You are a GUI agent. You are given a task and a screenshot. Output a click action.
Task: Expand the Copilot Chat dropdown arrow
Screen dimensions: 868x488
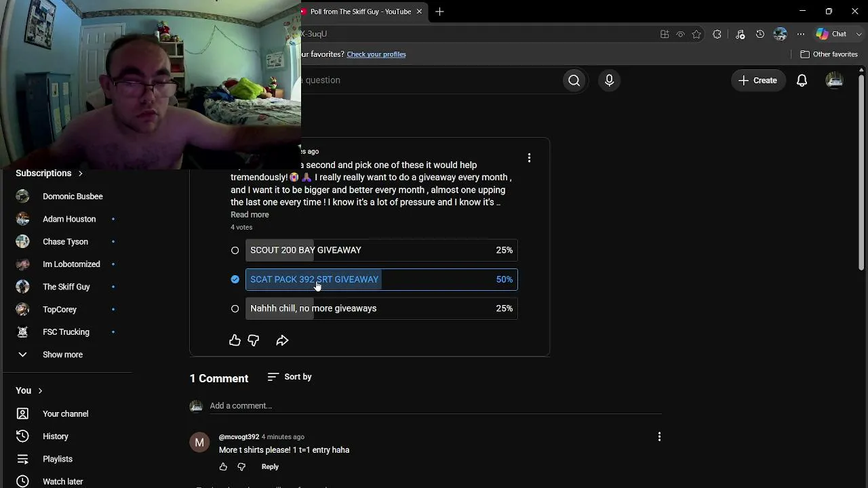click(x=859, y=34)
